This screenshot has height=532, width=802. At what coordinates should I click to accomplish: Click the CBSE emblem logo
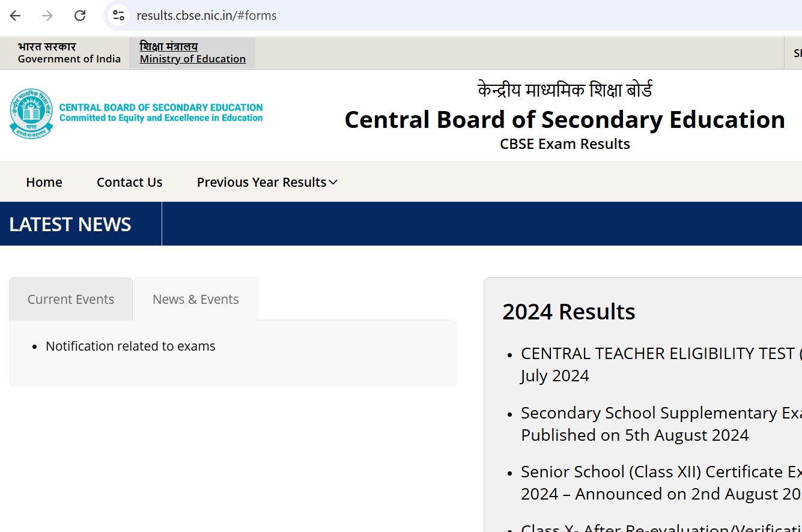(31, 113)
